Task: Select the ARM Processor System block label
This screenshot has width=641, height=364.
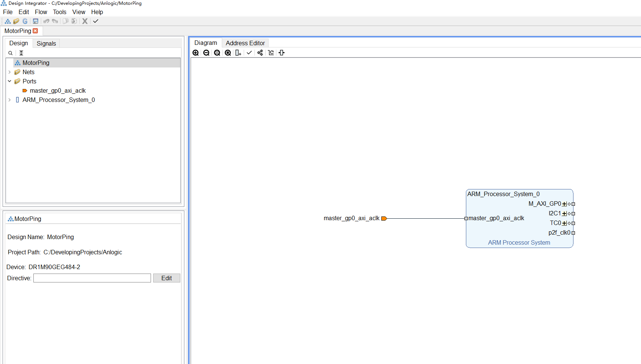Action: [x=519, y=242]
